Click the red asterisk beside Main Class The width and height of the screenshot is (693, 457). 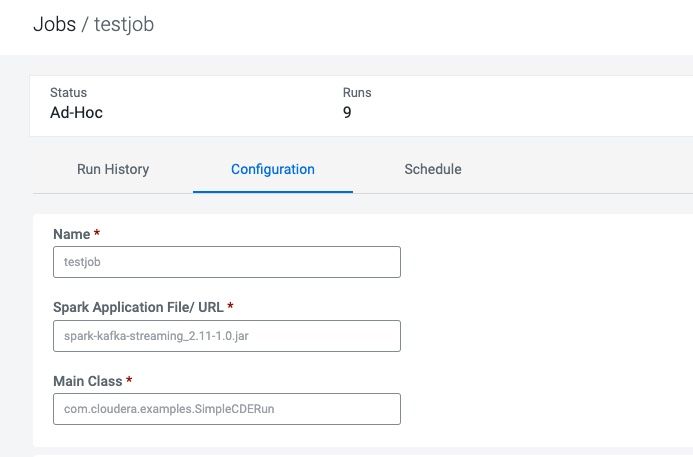(x=129, y=380)
